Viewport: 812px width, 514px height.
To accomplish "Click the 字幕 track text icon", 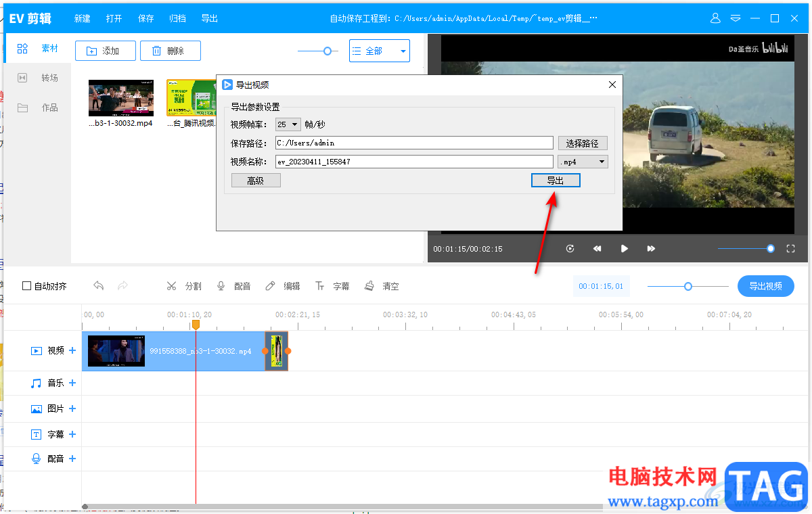I will (x=37, y=434).
